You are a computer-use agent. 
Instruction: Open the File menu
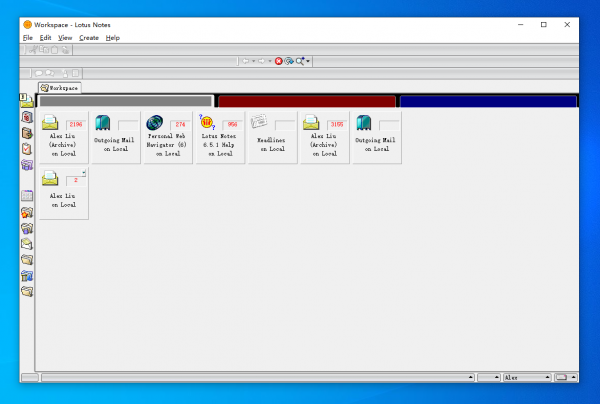tap(28, 37)
